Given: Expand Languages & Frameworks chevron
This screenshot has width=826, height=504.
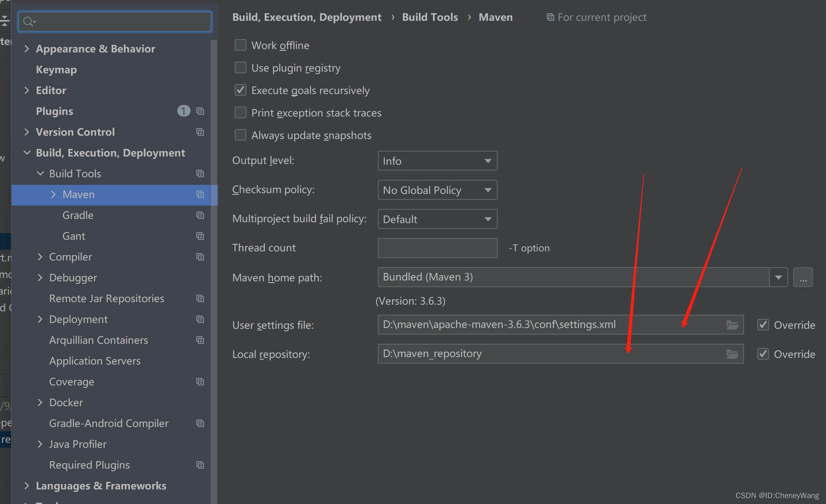Looking at the screenshot, I should pyautogui.click(x=27, y=486).
